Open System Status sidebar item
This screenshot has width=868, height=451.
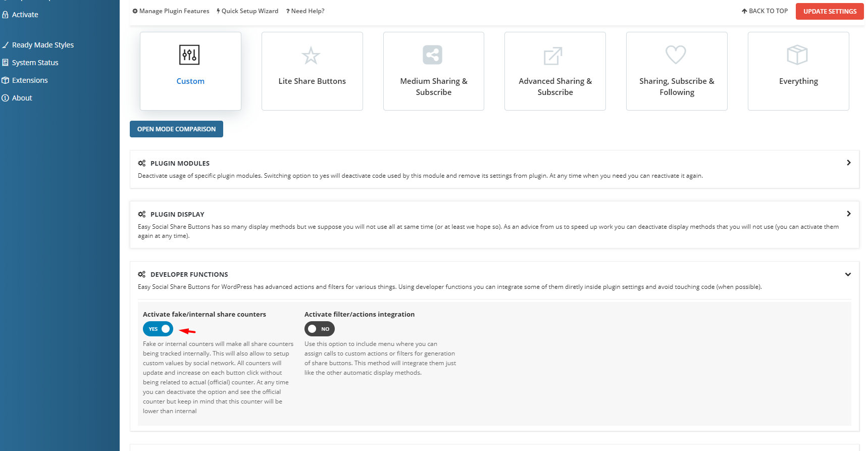tap(35, 63)
